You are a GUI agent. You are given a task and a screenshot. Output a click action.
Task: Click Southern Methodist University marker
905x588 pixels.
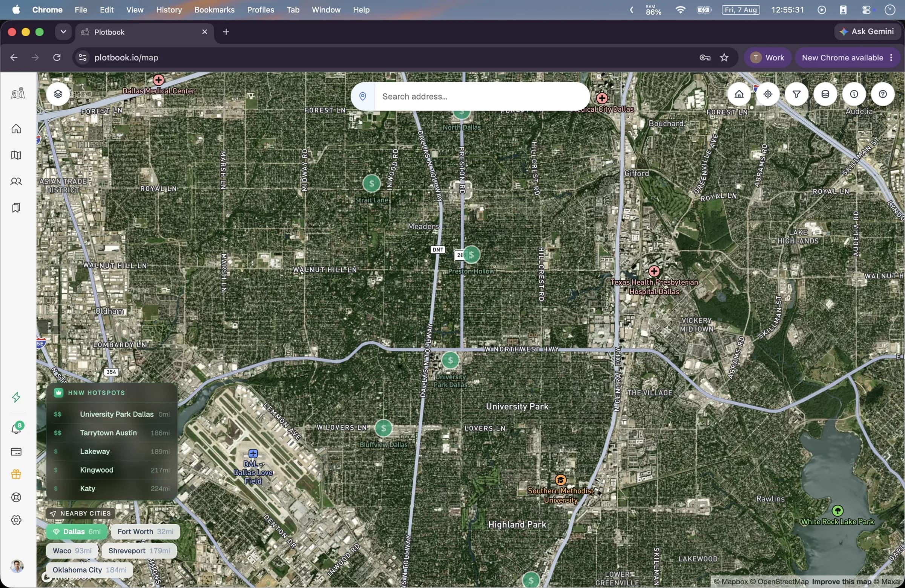560,480
